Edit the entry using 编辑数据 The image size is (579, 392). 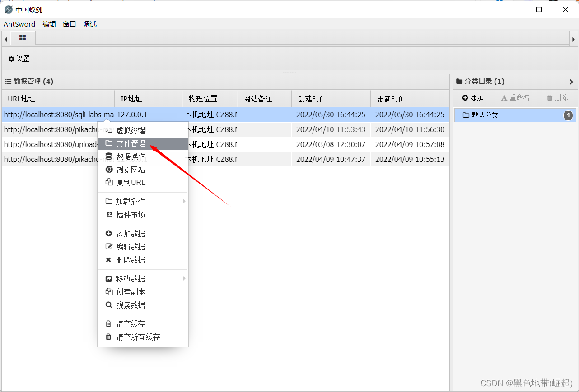pos(131,246)
